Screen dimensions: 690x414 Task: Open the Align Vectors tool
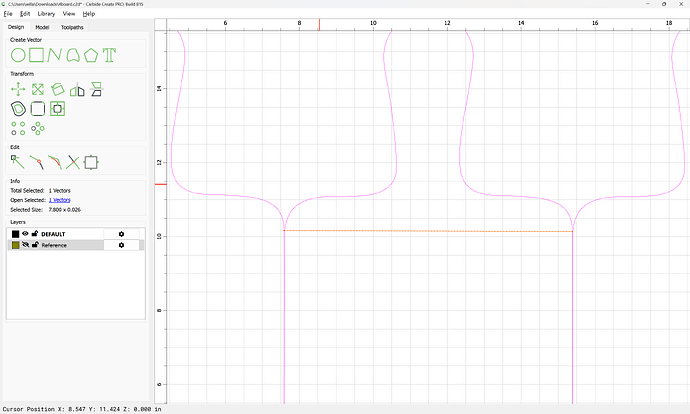57,109
